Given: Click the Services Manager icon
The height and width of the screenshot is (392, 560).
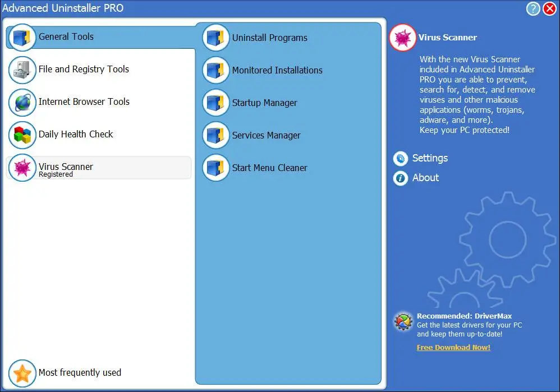Looking at the screenshot, I should (215, 135).
